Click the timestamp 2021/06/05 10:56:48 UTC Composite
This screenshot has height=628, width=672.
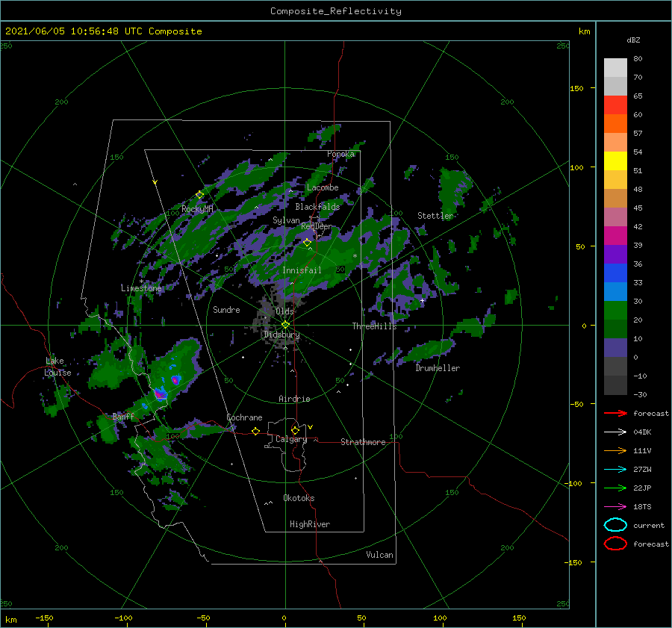pyautogui.click(x=103, y=31)
